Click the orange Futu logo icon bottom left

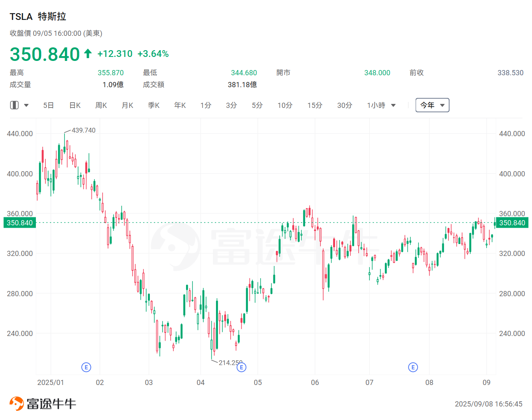pos(16,403)
